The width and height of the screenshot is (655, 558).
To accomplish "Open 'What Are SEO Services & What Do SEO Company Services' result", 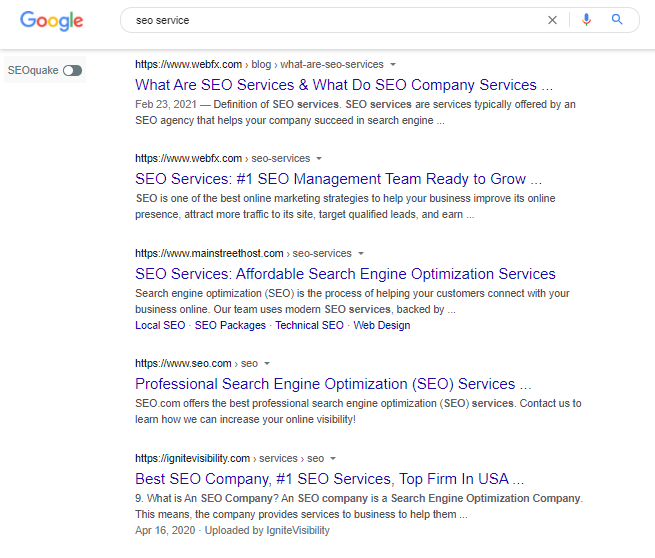I will point(344,85).
